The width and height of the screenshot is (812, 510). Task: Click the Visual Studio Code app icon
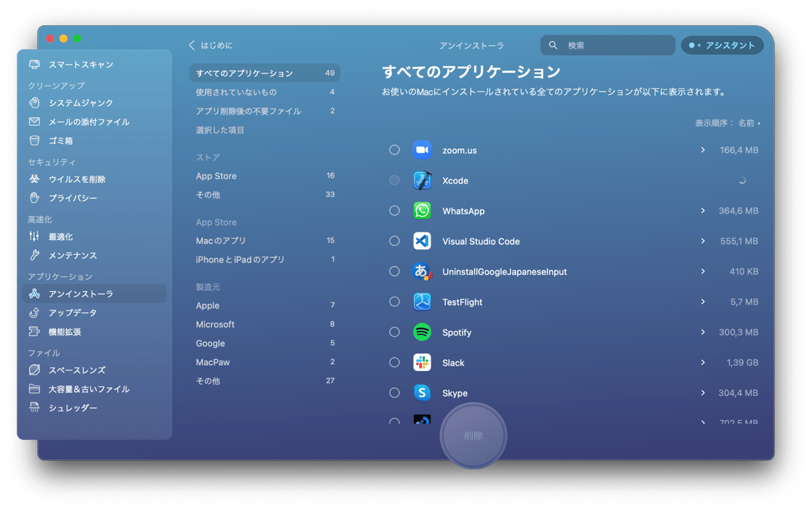coord(422,241)
